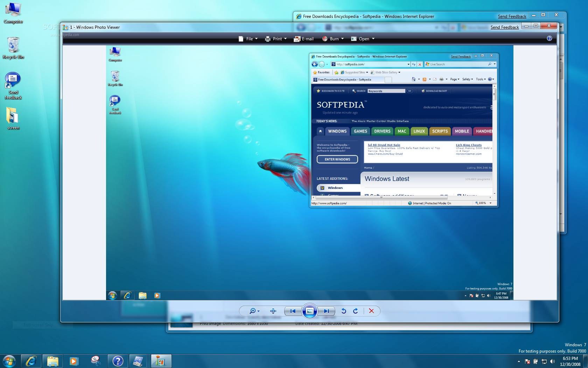Click the Personalization taskbar button
The height and width of the screenshot is (368, 588).
[x=139, y=361]
